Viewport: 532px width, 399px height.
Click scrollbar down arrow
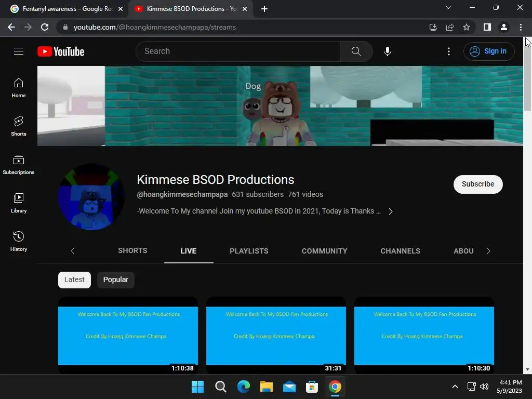coord(528,369)
